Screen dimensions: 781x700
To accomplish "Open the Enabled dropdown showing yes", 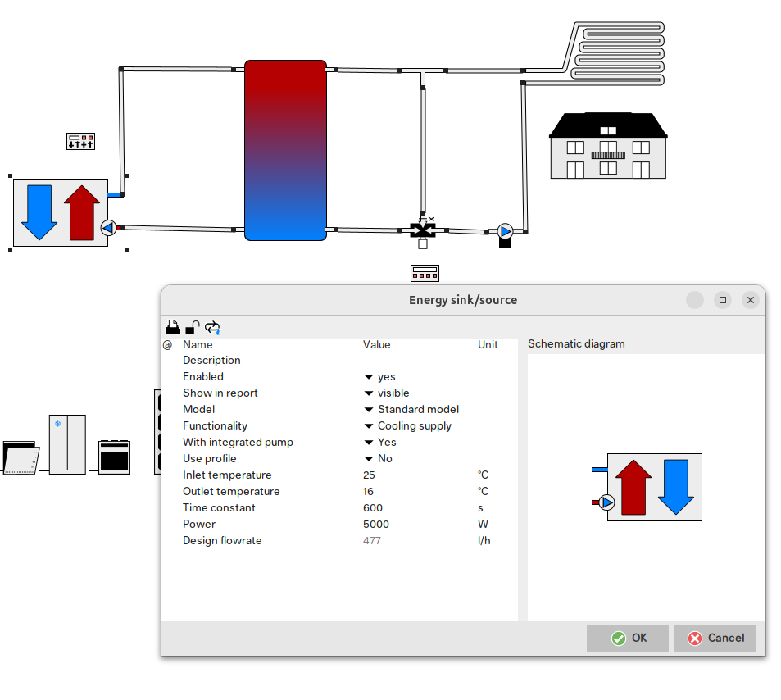I will [379, 377].
